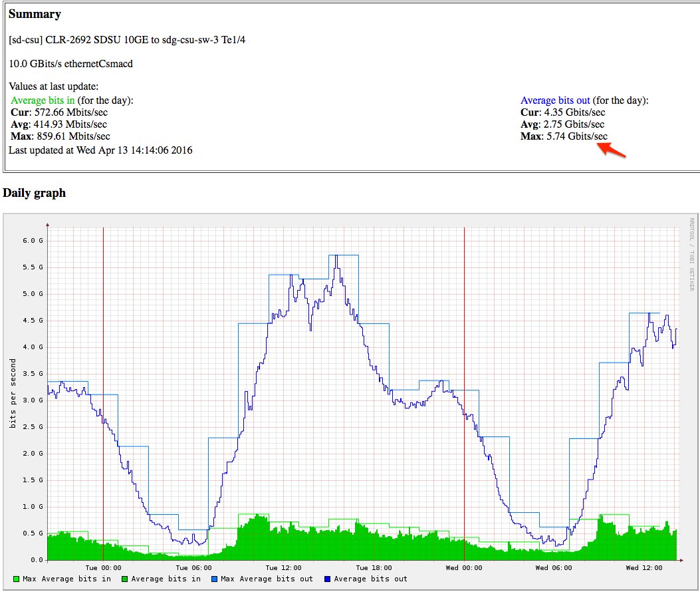Click the 'Wed 12:00' x-axis label

click(x=643, y=568)
